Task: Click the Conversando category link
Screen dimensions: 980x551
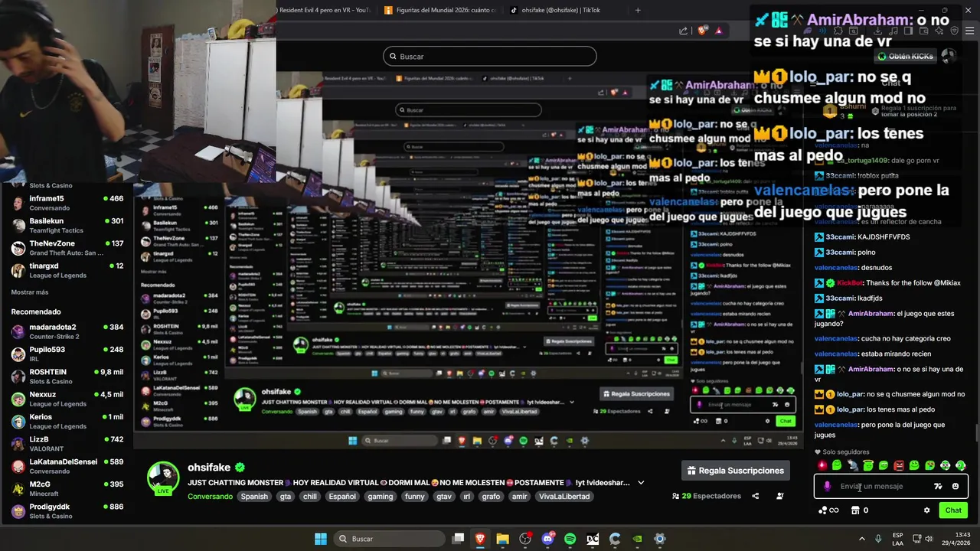Action: tap(210, 497)
